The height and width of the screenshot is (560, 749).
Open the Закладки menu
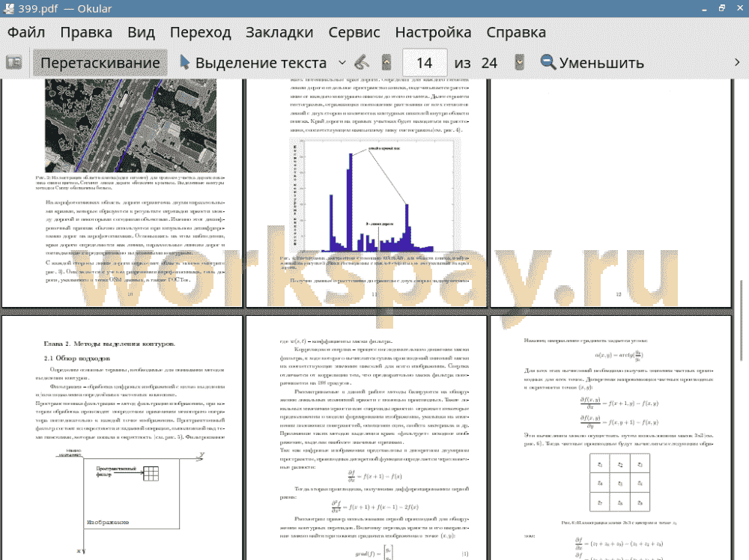[x=279, y=32]
